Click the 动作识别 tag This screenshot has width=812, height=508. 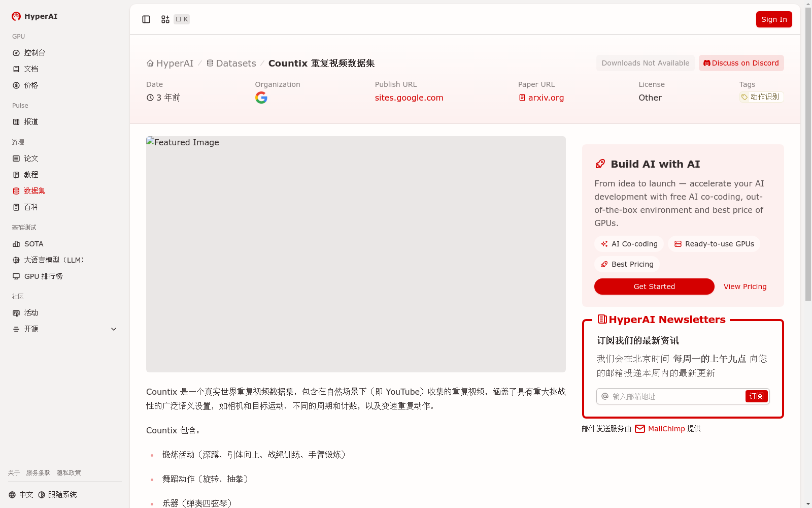point(761,97)
